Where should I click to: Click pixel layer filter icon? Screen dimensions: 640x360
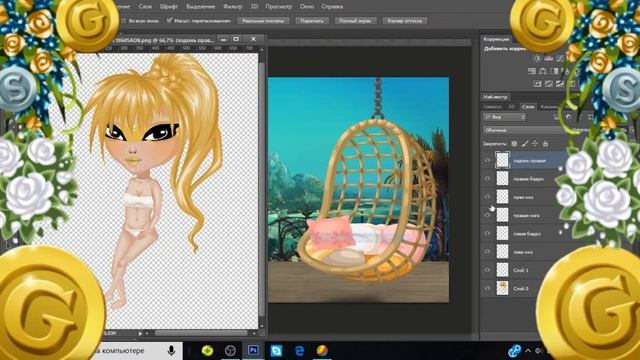tap(557, 117)
